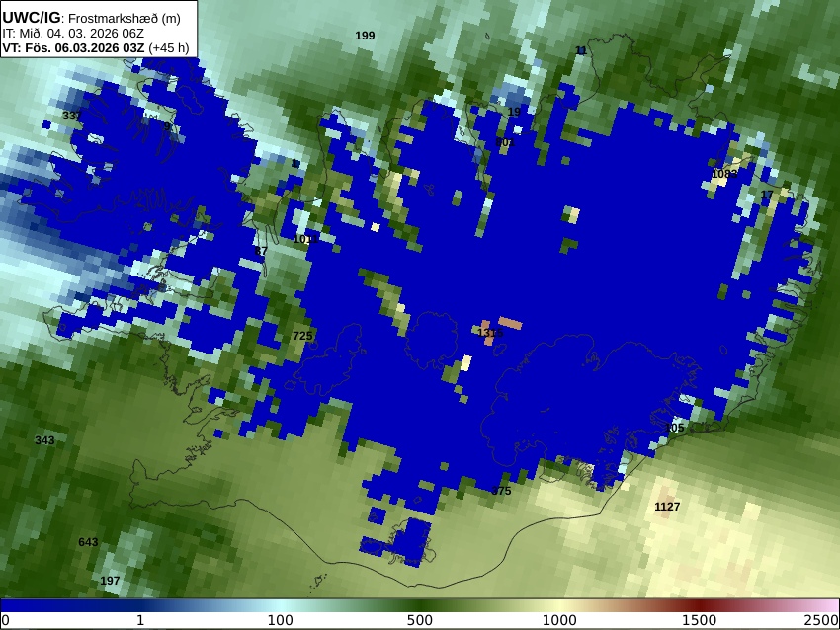
Task: Click the map value 1127 offshore
Action: click(667, 507)
